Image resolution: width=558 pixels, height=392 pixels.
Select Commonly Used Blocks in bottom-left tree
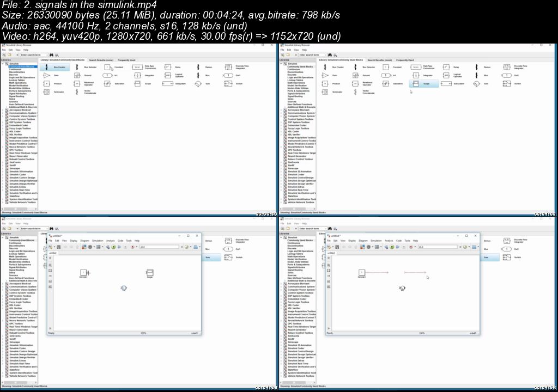pyautogui.click(x=22, y=241)
